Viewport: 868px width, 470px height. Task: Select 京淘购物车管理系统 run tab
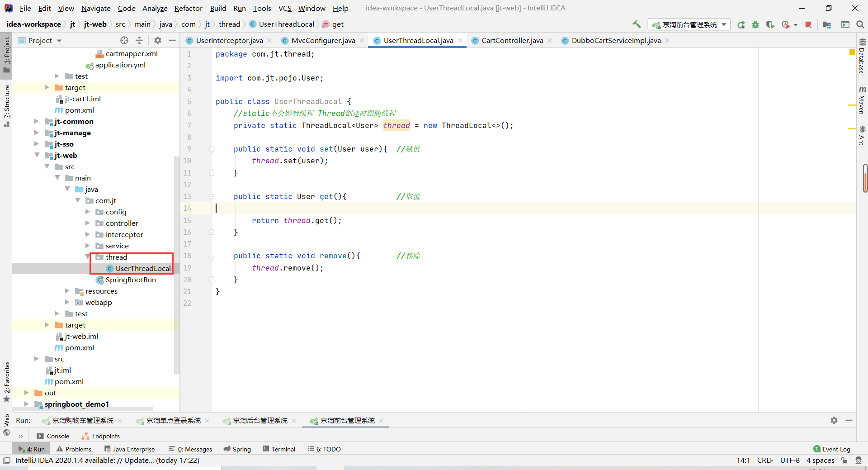pyautogui.click(x=83, y=421)
